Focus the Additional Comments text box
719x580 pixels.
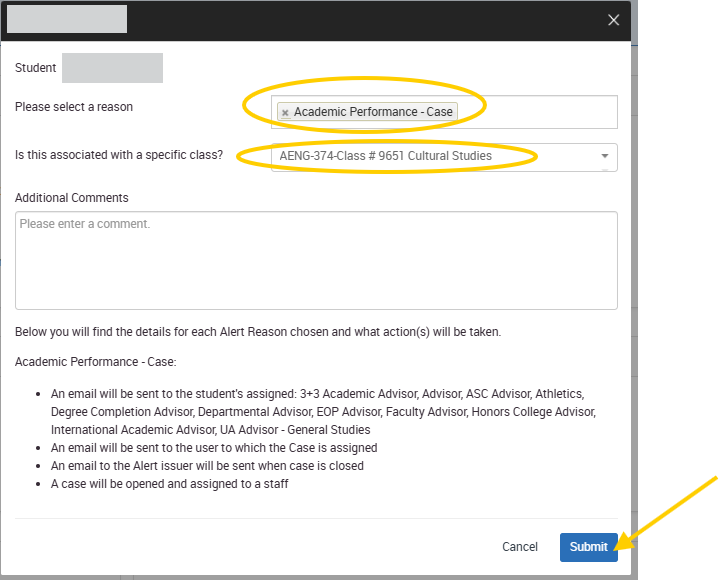[316, 260]
